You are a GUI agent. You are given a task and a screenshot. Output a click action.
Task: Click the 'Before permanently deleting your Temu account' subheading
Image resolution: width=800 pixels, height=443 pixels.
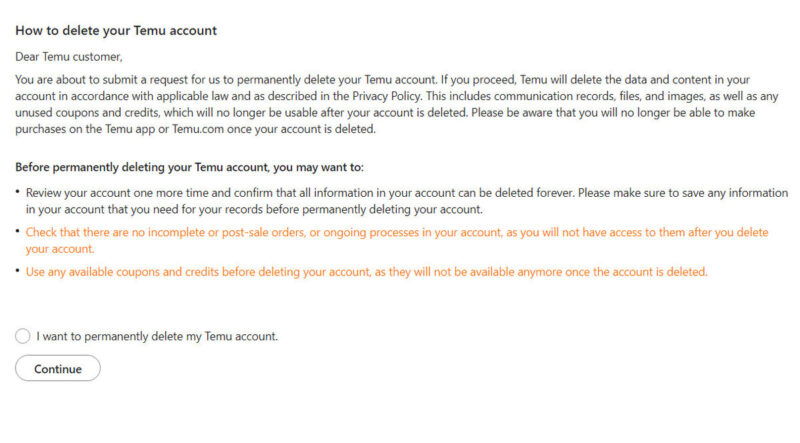pyautogui.click(x=189, y=167)
